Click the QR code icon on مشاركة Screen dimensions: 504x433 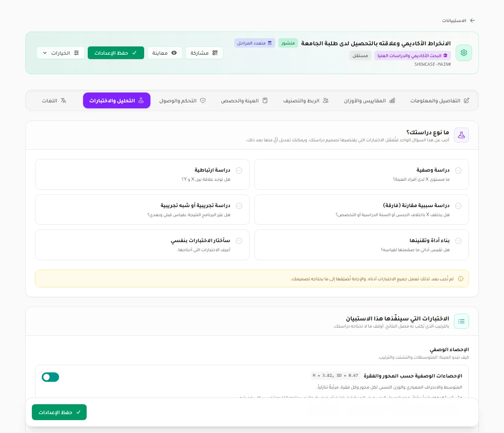215,53
